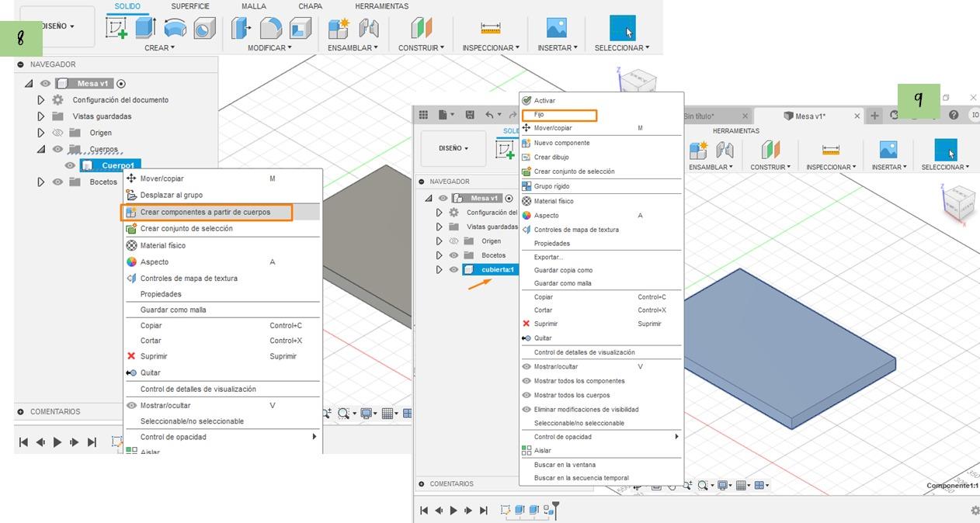Viewport: 980px width, 523px height.
Task: Switch to the Mesa v1* document tab
Action: click(811, 116)
